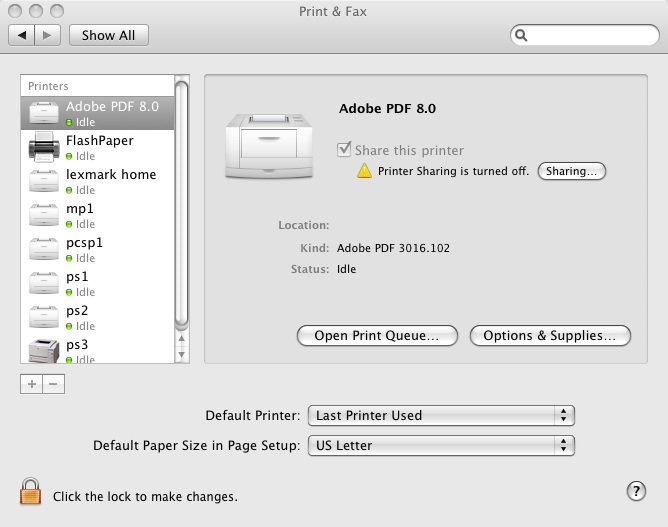Select the mp1 name in printers list
Screen dimensions: 668x527
(x=80, y=209)
